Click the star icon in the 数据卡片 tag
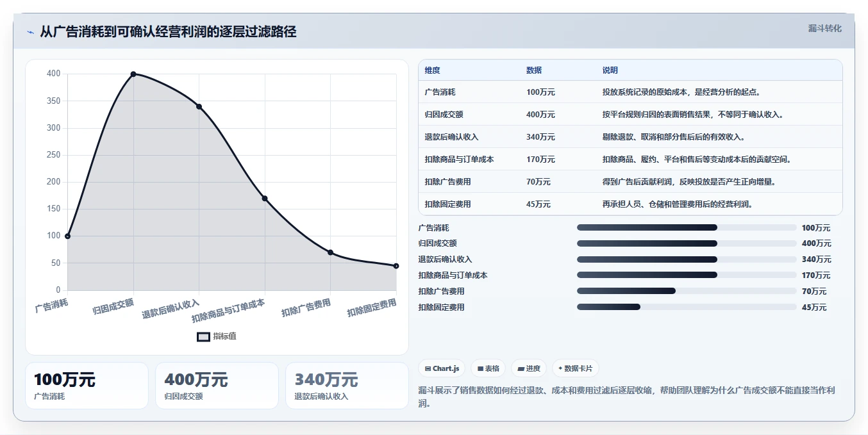This screenshot has height=435, width=868. coord(560,368)
